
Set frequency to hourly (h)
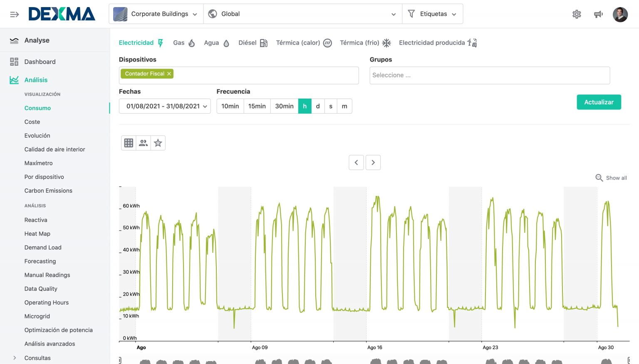point(305,106)
